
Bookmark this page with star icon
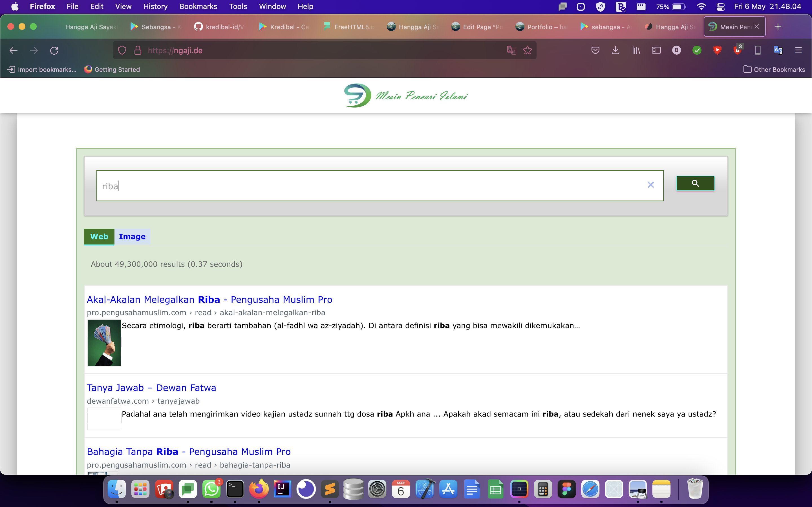[528, 50]
